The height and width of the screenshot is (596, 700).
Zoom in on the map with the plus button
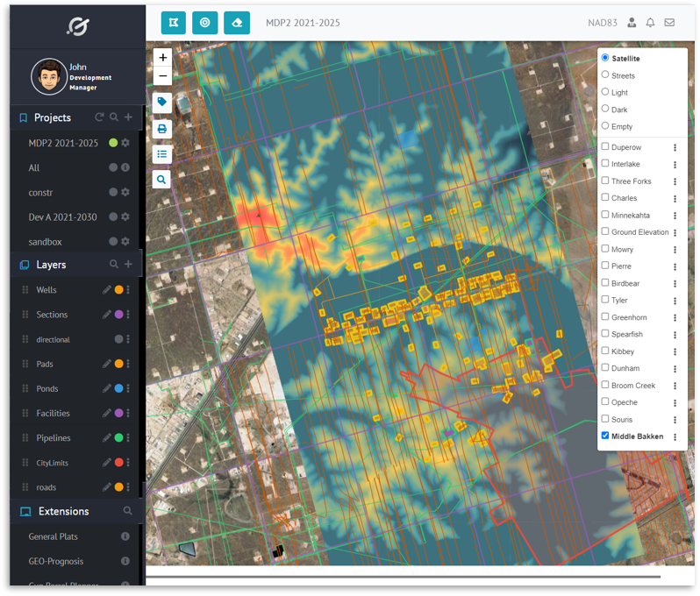(x=162, y=58)
